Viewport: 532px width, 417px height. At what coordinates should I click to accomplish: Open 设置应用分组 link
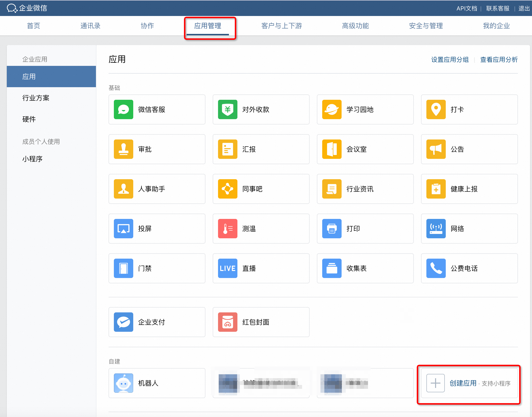pyautogui.click(x=450, y=60)
